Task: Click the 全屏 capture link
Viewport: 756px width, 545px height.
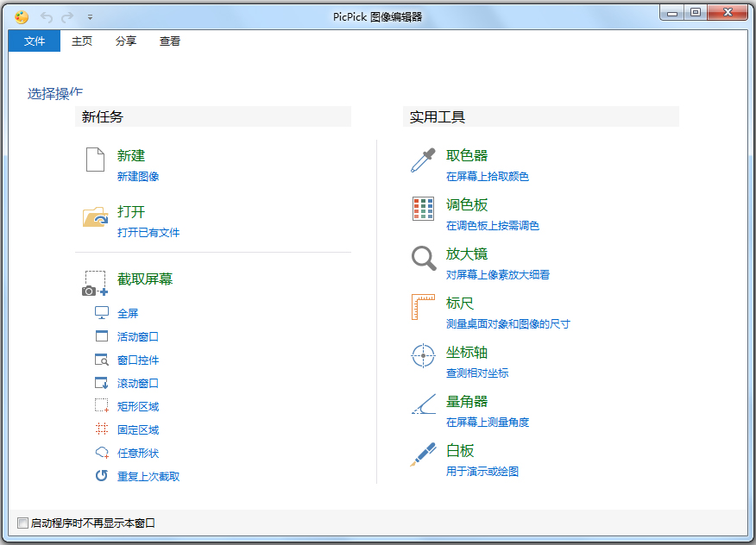Action: coord(128,313)
